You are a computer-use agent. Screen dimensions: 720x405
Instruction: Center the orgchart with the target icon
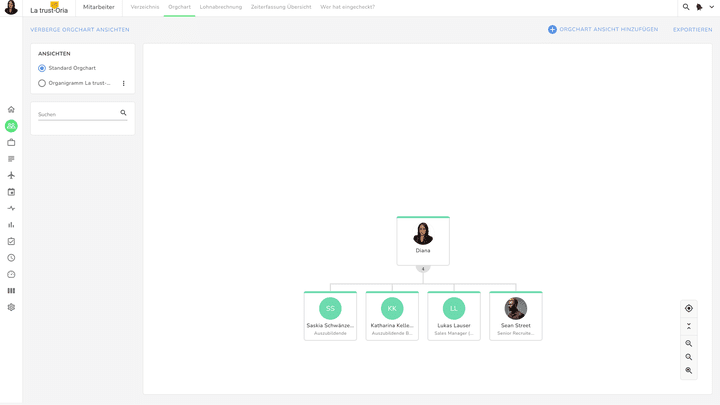[x=689, y=309]
